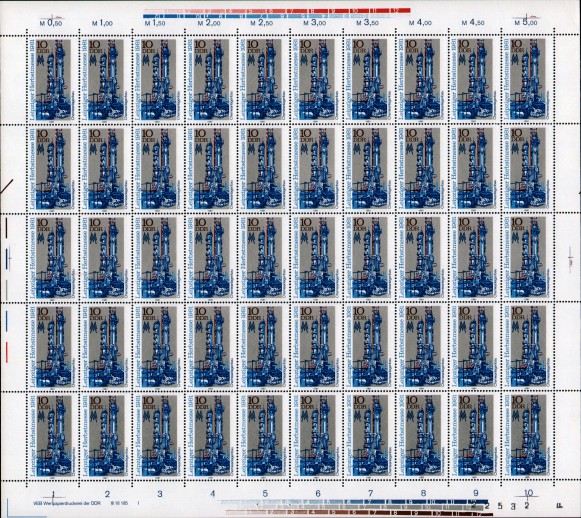The width and height of the screenshot is (581, 518).
Task: Click the 'M 2,50' margin value
Action: coord(262,23)
